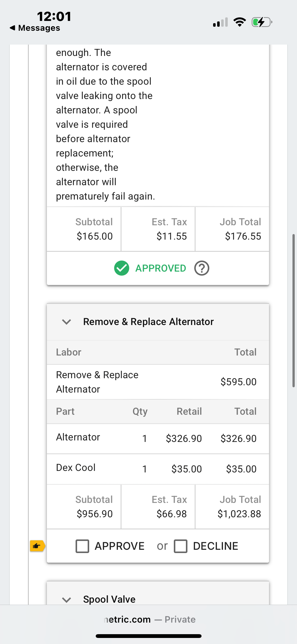Tap the page vertical scrollbar
This screenshot has height=644, width=297.
pyautogui.click(x=293, y=310)
